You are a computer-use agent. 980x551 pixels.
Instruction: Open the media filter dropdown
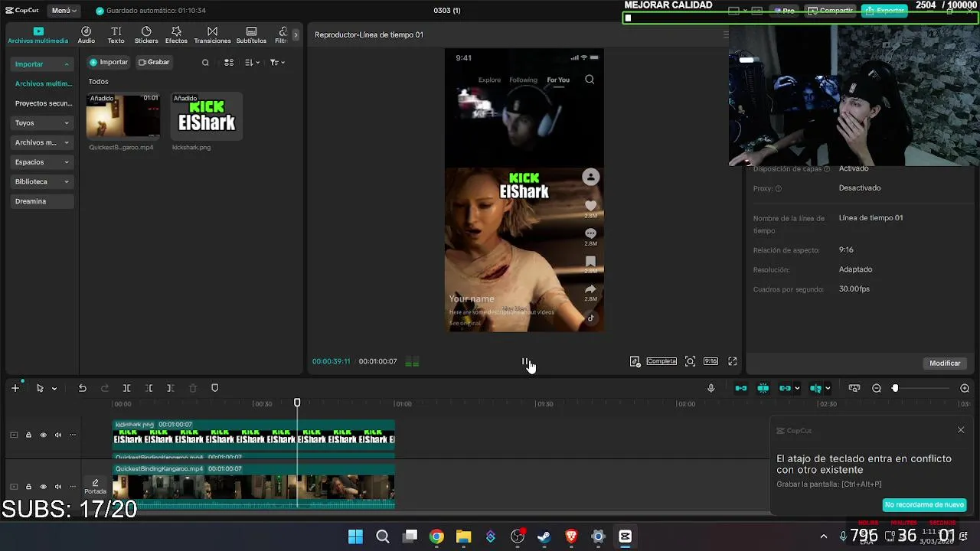click(x=277, y=63)
